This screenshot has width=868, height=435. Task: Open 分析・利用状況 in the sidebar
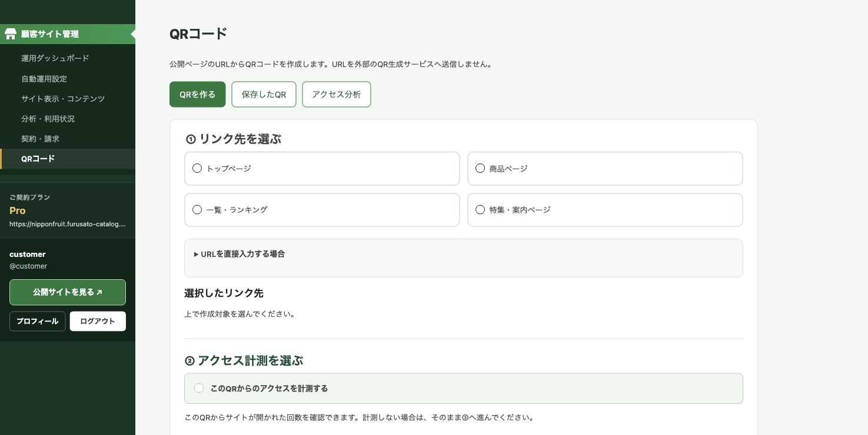pyautogui.click(x=68, y=118)
